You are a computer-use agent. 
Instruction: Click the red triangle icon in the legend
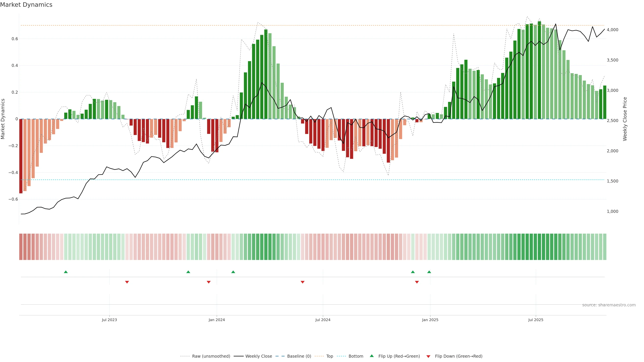coord(428,356)
